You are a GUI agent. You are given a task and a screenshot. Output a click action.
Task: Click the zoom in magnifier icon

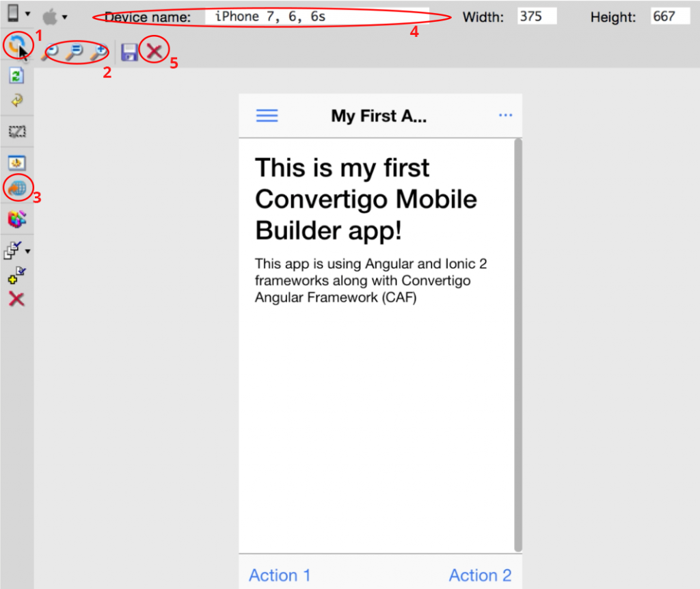tap(99, 52)
